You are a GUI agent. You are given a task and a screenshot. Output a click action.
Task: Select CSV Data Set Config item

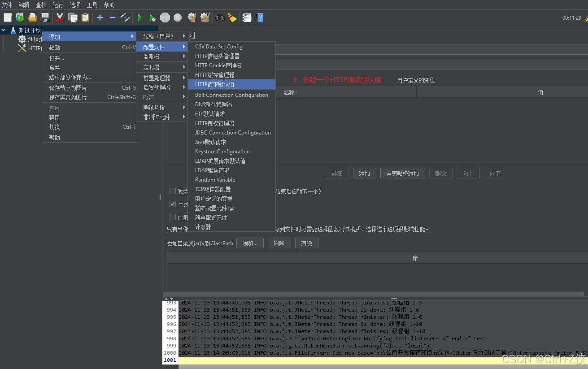coord(231,47)
